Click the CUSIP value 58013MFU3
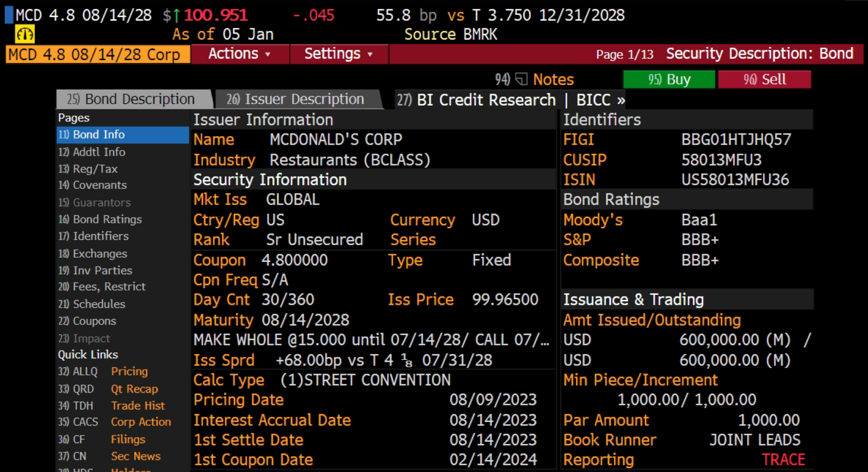The height and width of the screenshot is (472, 868). pos(721,160)
